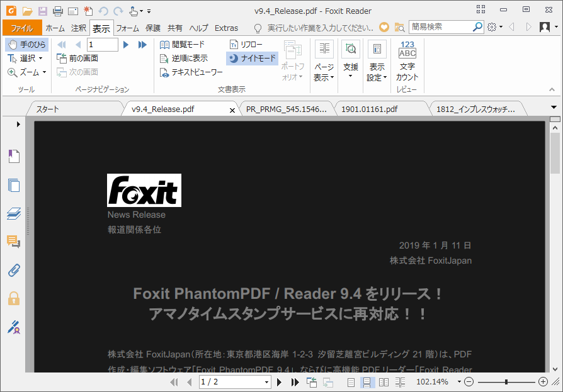Click the magnifier in quick search box

tap(477, 27)
